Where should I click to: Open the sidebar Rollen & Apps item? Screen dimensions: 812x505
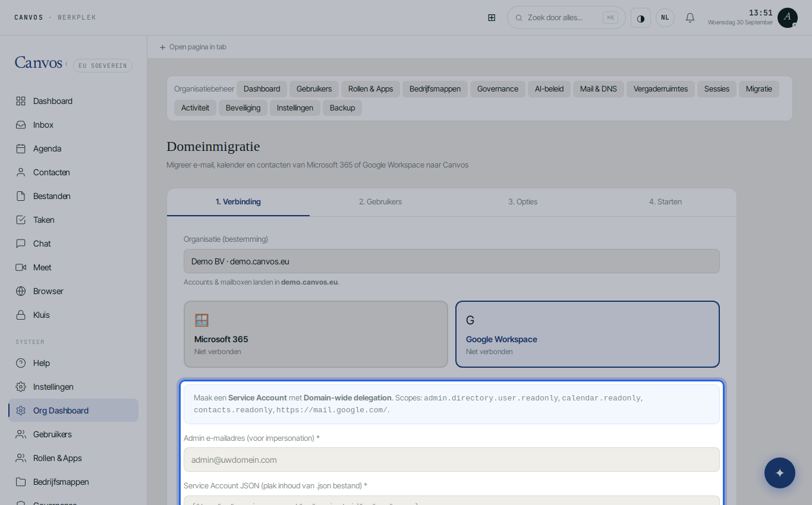pos(74,458)
